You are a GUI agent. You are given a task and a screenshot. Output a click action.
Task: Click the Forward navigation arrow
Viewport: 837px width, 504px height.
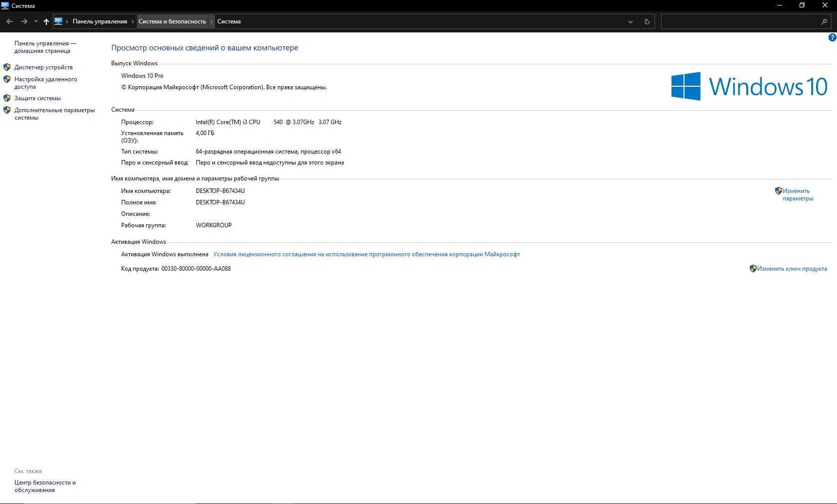point(24,21)
